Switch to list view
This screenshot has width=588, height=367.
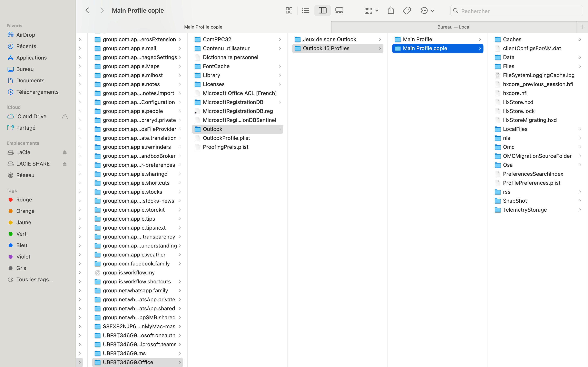[x=305, y=10]
